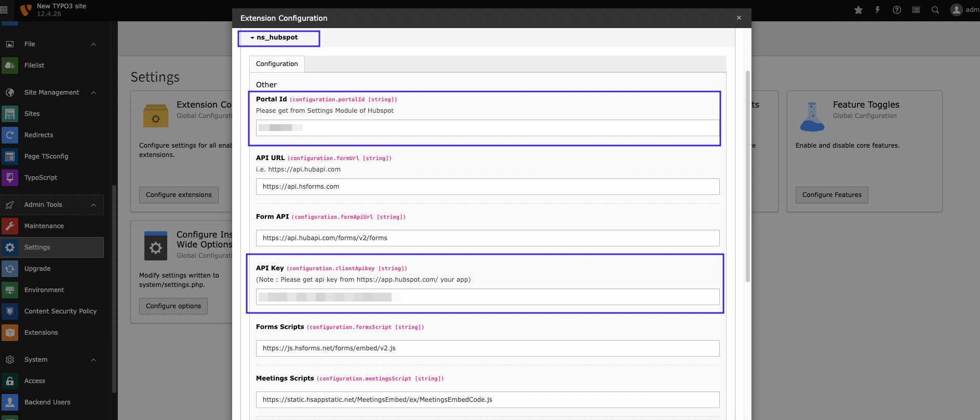This screenshot has height=420, width=980.
Task: Focus the Meetings Scripts input field
Action: click(x=488, y=400)
